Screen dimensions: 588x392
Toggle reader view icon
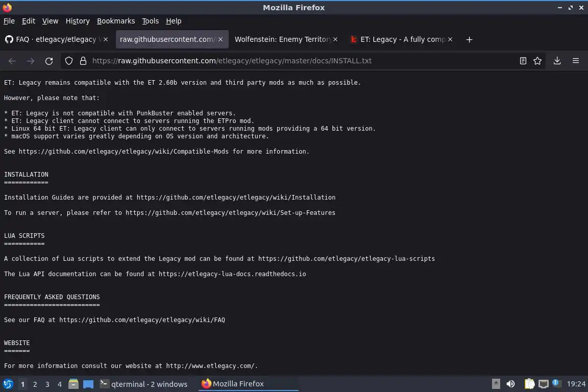(x=523, y=61)
